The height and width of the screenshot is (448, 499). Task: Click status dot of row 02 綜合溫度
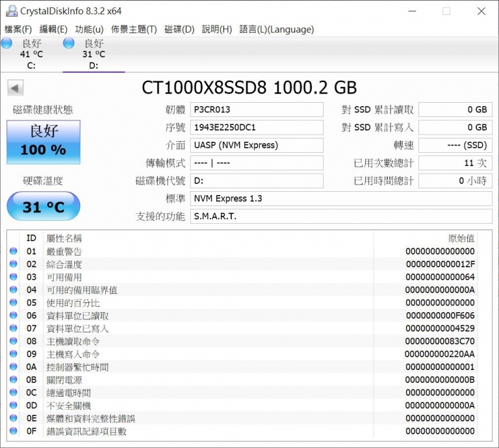tap(14, 264)
